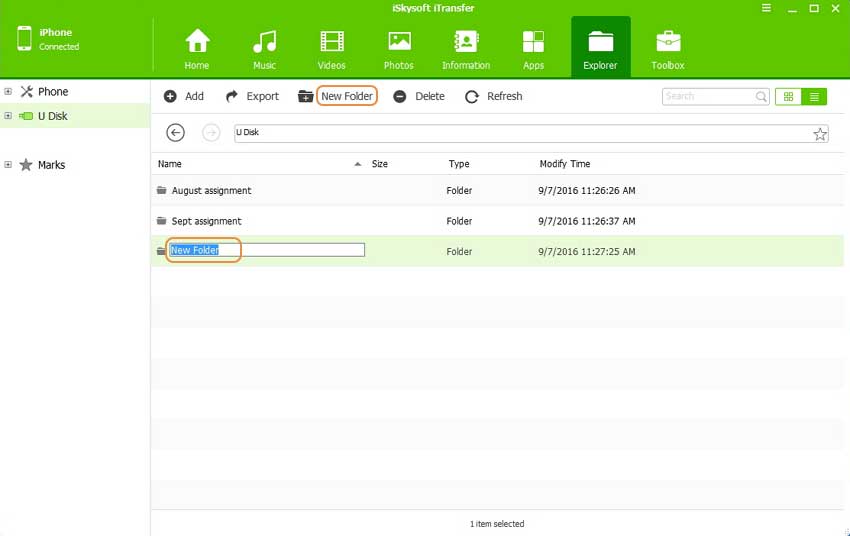850x536 pixels.
Task: Open the hamburger menu in title bar
Action: tap(767, 8)
